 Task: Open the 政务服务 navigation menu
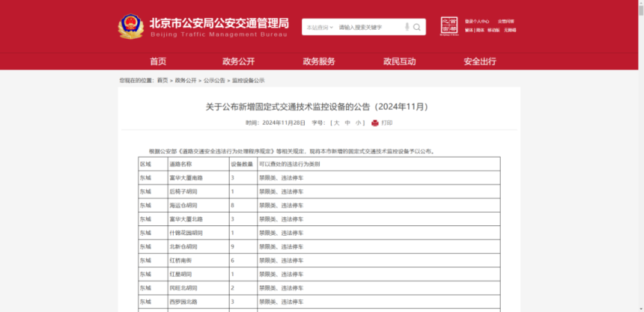319,61
